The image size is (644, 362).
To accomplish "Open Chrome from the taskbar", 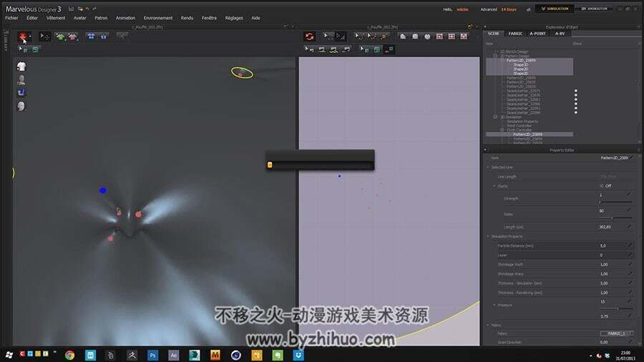I will pyautogui.click(x=70, y=355).
